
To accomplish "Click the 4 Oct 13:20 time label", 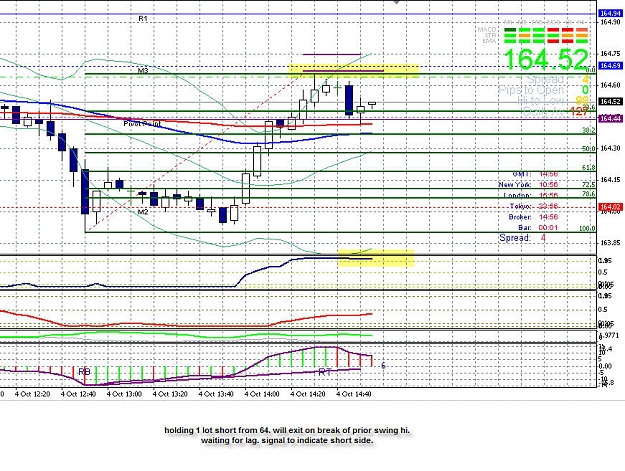I will coord(170,394).
